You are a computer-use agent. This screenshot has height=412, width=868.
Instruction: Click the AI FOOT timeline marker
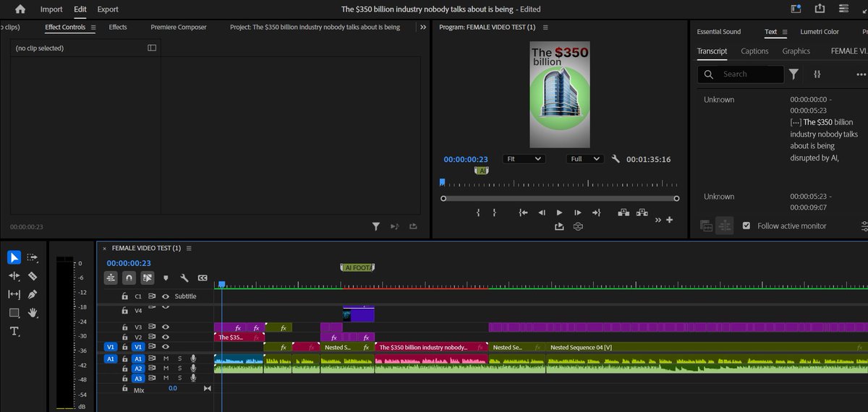point(358,267)
